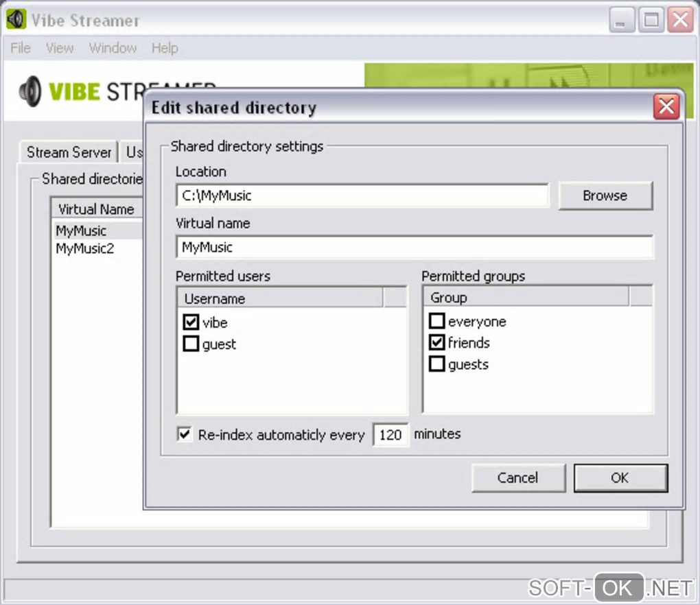Click the friends group label
Image resolution: width=700 pixels, height=605 pixels.
[x=469, y=342]
